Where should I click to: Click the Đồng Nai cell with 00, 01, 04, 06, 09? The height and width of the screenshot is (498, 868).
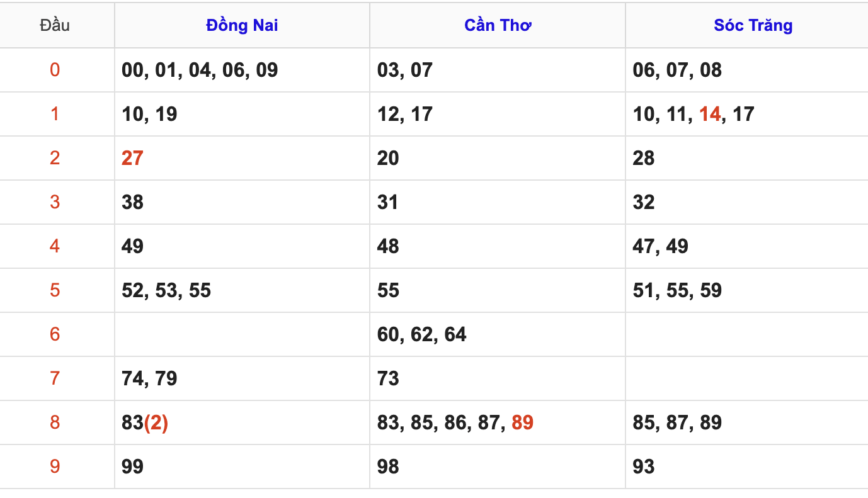pyautogui.click(x=200, y=70)
